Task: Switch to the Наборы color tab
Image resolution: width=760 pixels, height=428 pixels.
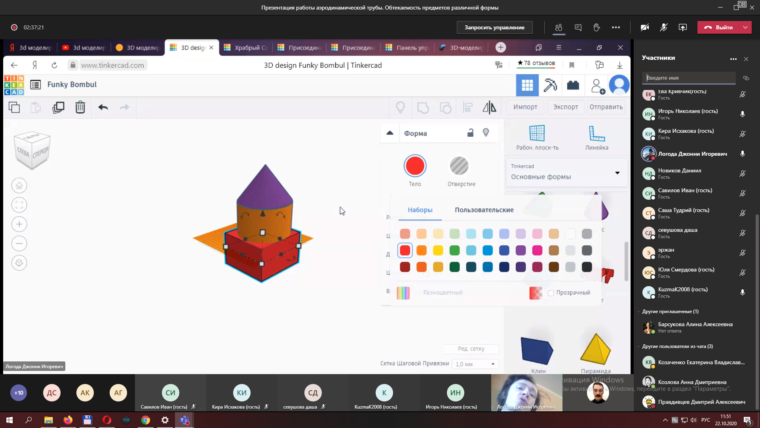Action: pyautogui.click(x=420, y=210)
